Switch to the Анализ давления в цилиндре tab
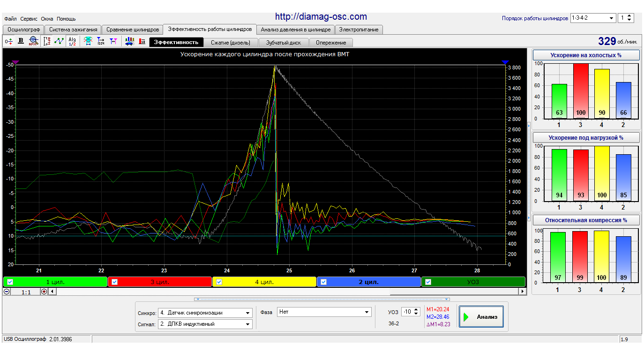This screenshot has height=345, width=644. [x=296, y=30]
